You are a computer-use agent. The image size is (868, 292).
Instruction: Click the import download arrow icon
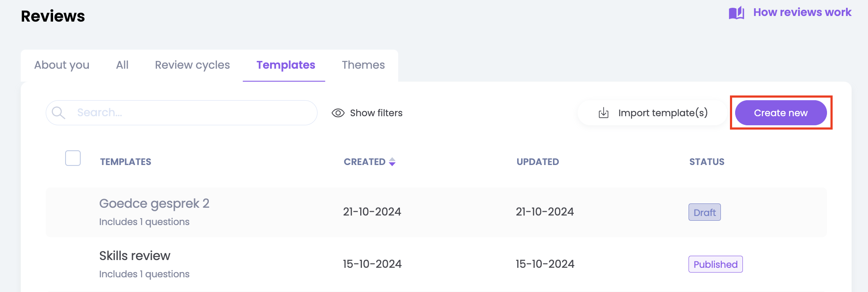pyautogui.click(x=604, y=113)
